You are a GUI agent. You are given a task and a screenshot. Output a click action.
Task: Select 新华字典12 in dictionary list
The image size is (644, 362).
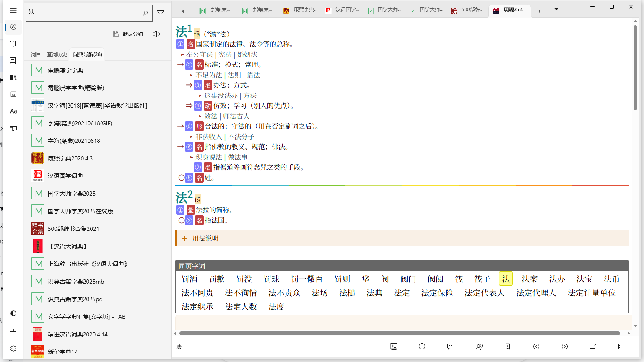[62, 352]
